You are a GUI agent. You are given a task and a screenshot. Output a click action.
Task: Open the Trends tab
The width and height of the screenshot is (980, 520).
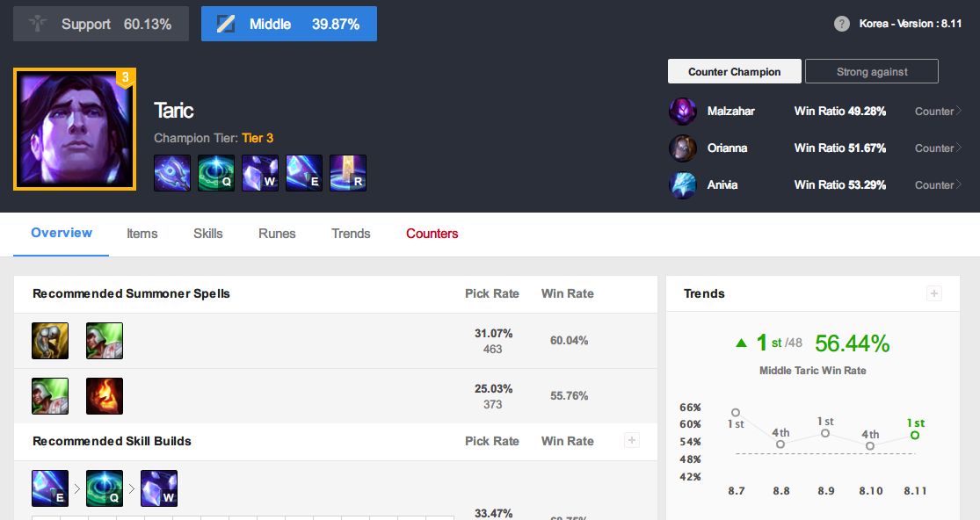point(351,234)
